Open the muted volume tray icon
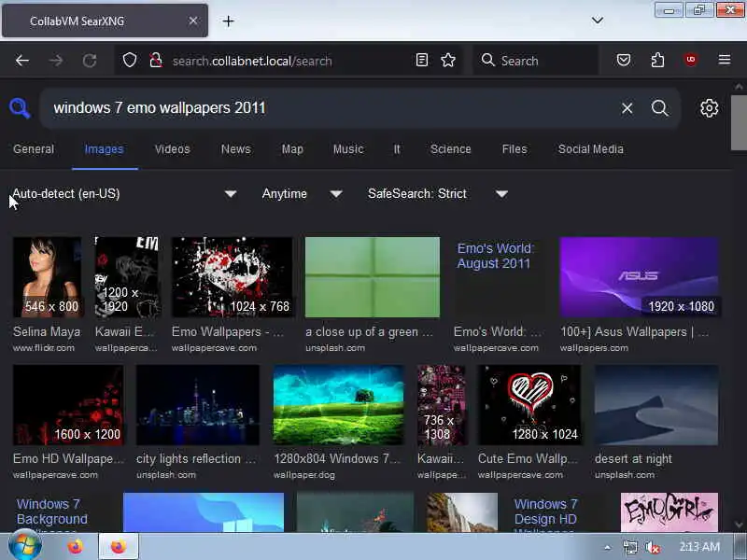 [x=652, y=547]
